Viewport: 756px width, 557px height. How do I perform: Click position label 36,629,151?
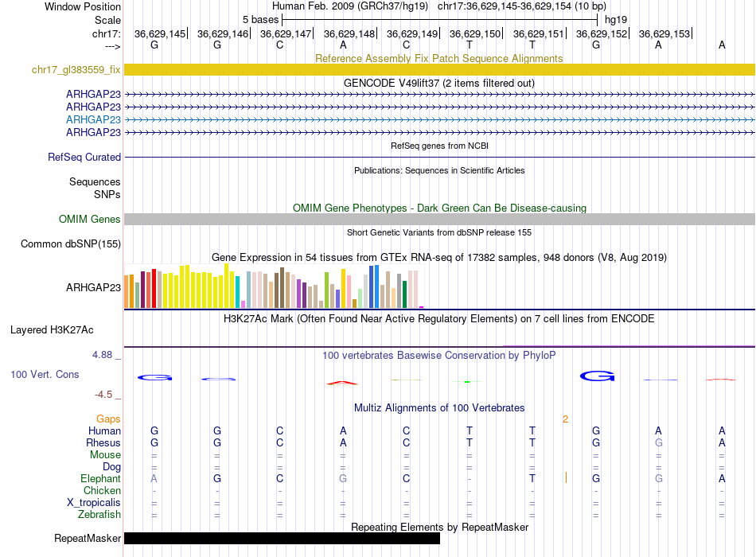click(538, 33)
